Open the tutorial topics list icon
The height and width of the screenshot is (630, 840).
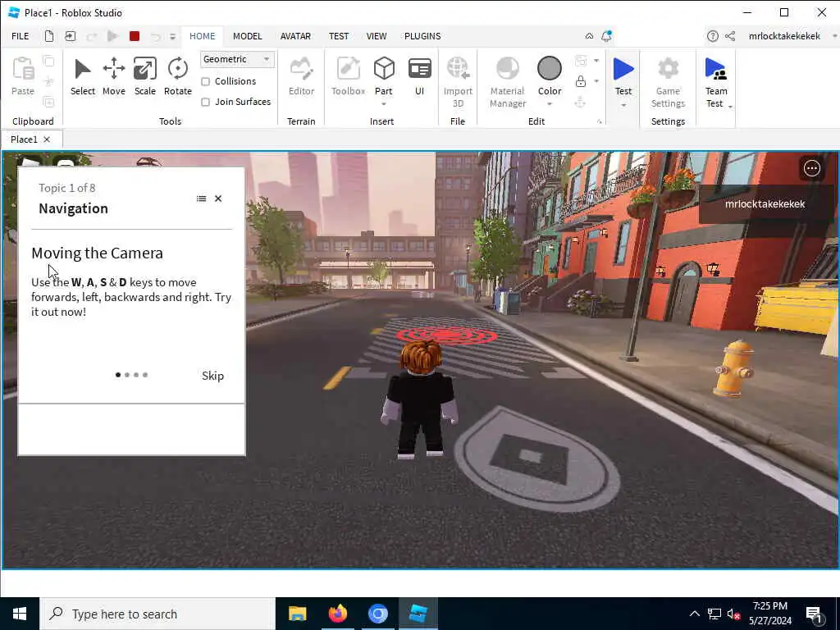tap(202, 199)
